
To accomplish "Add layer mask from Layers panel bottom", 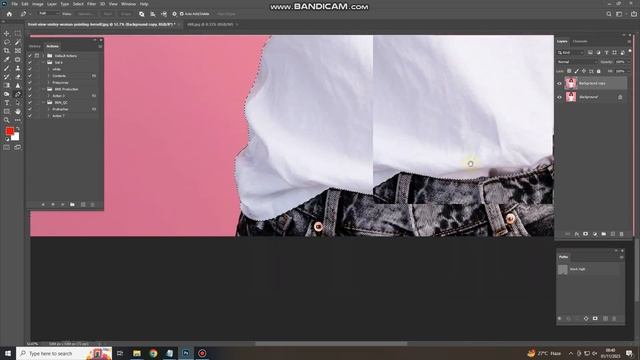I will click(x=586, y=234).
